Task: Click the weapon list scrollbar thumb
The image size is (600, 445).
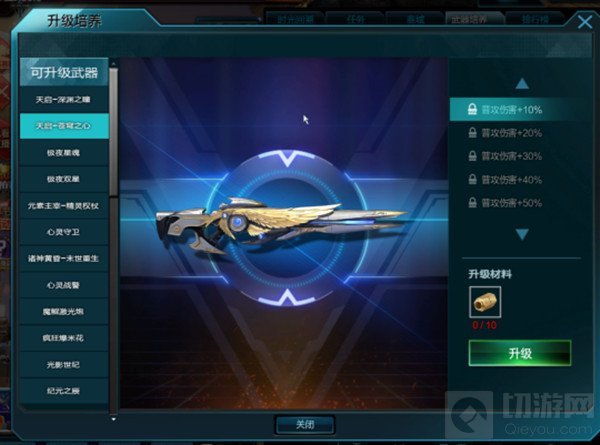Action: 114,132
